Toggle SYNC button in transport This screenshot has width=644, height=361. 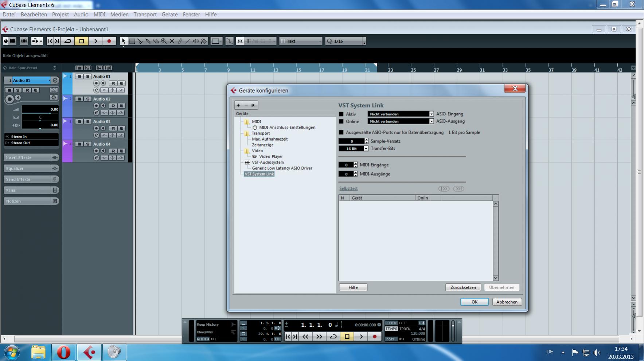coord(391,339)
